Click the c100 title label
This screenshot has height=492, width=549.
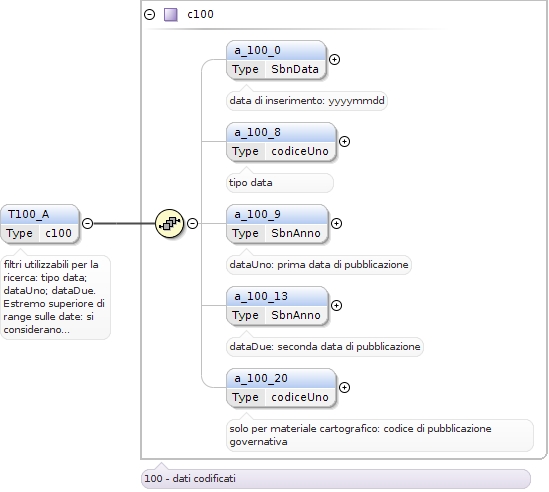point(200,14)
